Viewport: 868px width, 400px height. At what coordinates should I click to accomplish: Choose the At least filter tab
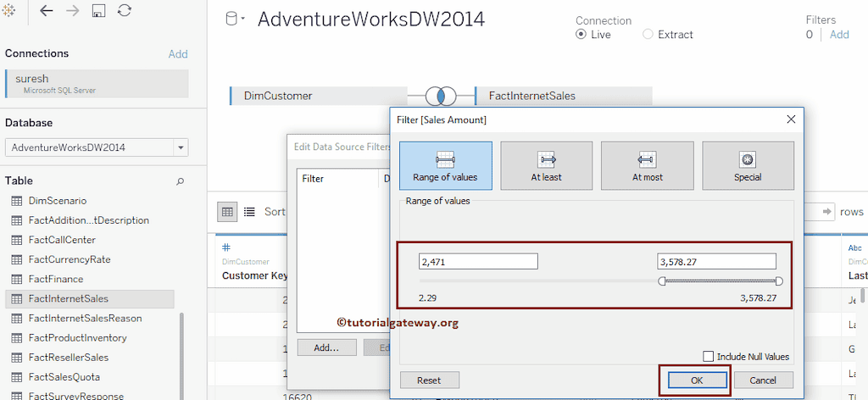point(547,165)
